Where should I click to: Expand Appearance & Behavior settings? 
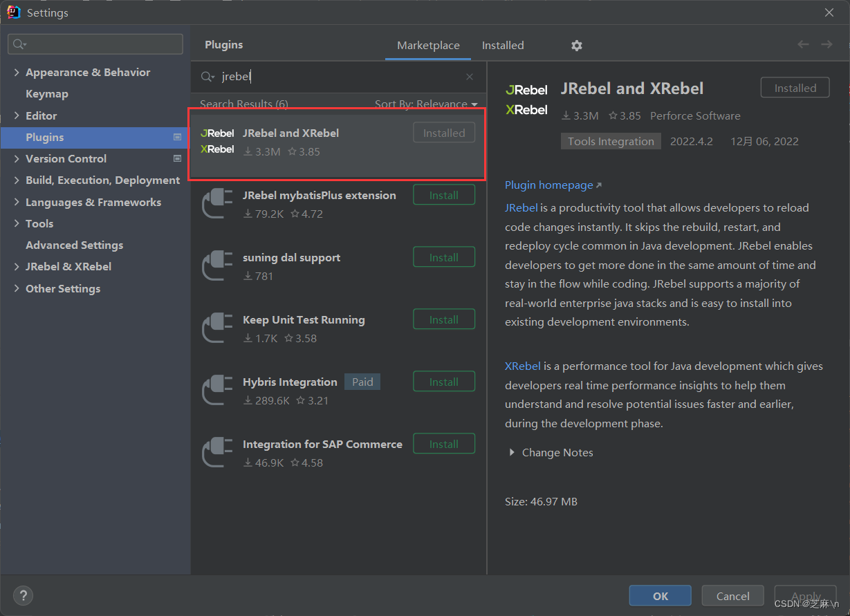pyautogui.click(x=17, y=72)
